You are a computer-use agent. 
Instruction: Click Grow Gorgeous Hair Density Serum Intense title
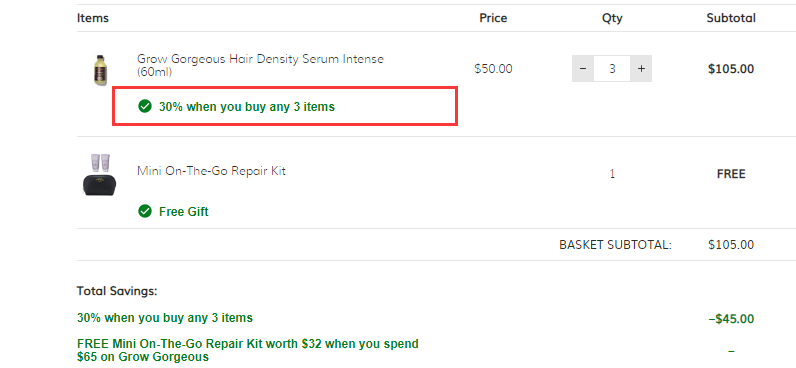(260, 65)
